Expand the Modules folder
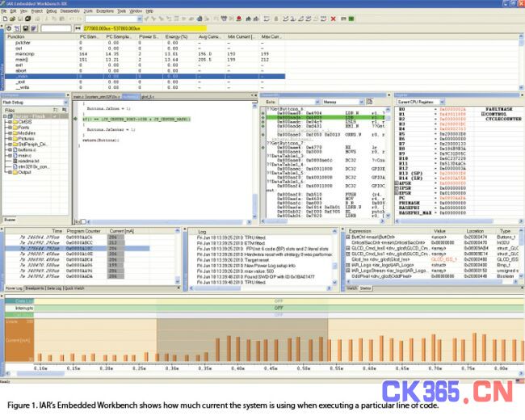525x420 pixels. pyautogui.click(x=10, y=133)
